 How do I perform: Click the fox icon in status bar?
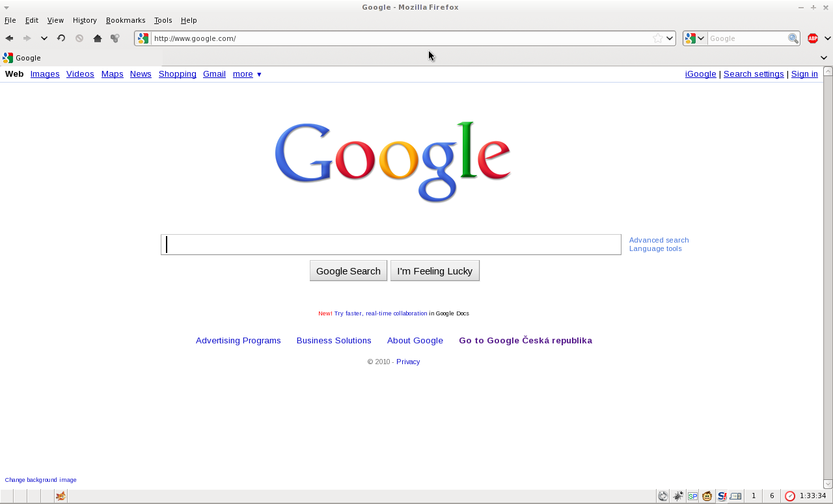click(x=61, y=496)
